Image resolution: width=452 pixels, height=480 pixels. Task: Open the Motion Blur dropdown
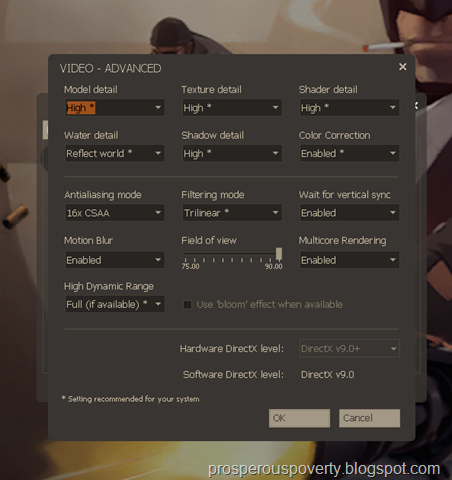[115, 260]
